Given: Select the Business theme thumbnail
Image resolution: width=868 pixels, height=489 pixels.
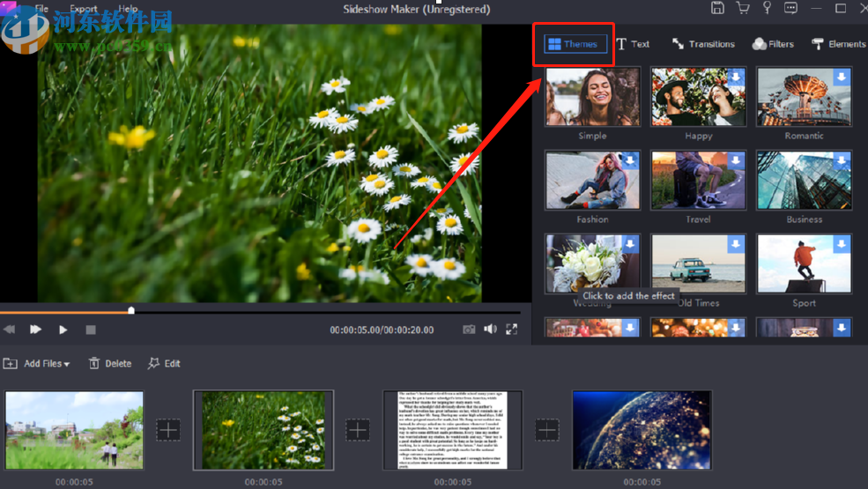Looking at the screenshot, I should (804, 180).
